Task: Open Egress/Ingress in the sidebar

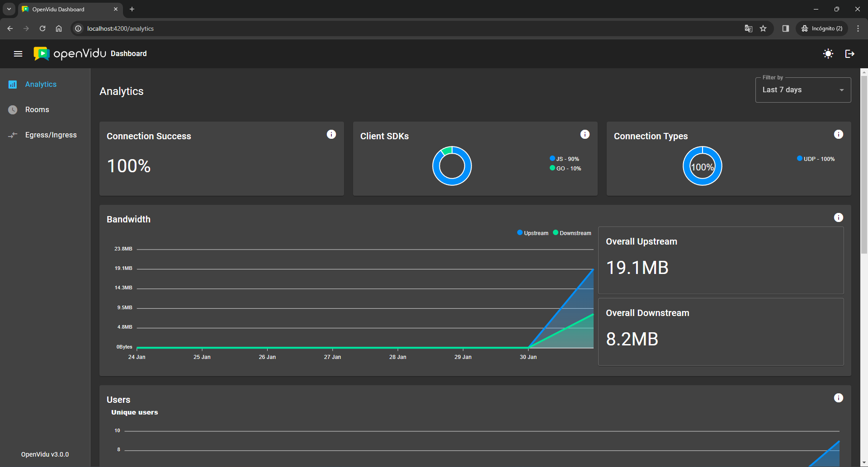Action: pyautogui.click(x=51, y=135)
